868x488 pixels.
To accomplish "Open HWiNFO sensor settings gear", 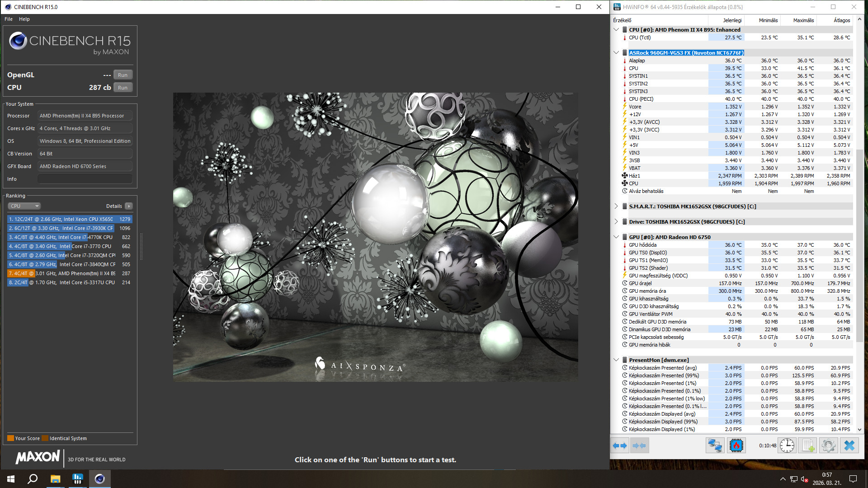I will (x=828, y=446).
